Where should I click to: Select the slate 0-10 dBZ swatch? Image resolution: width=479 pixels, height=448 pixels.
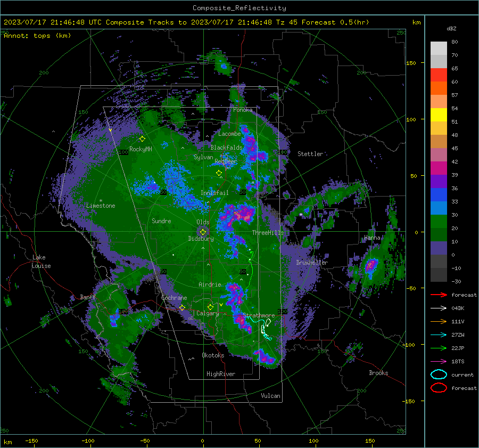coord(439,248)
